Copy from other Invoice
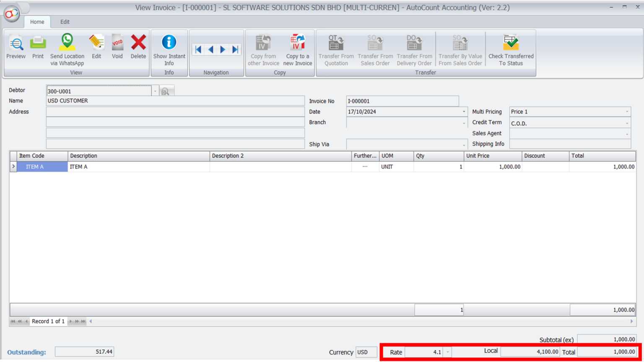 (x=263, y=50)
